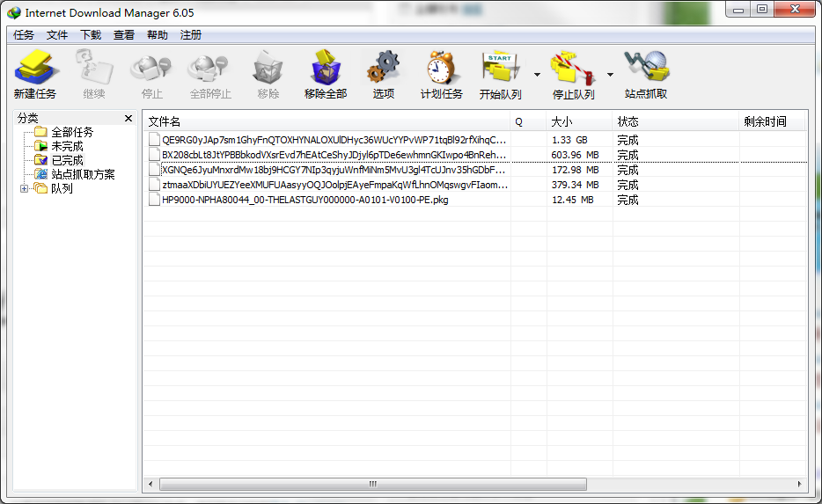Click file icon of the HP9000 pkg row
Screen dimensions: 822x504
point(154,199)
